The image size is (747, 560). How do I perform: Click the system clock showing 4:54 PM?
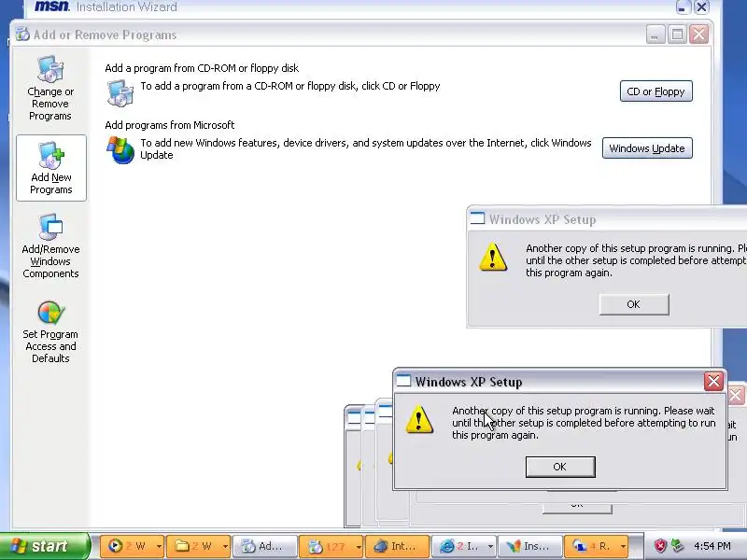712,546
